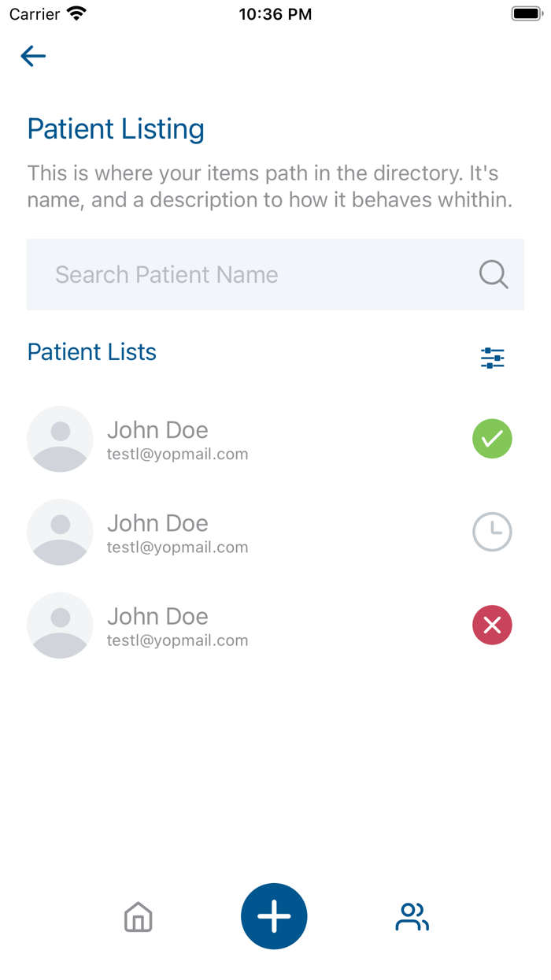Open the patients tab in the bottom bar
The width and height of the screenshot is (551, 980).
(x=412, y=917)
